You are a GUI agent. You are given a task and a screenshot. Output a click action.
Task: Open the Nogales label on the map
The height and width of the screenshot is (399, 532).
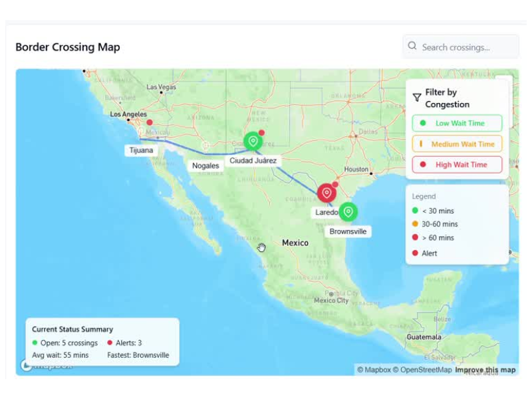coord(205,166)
